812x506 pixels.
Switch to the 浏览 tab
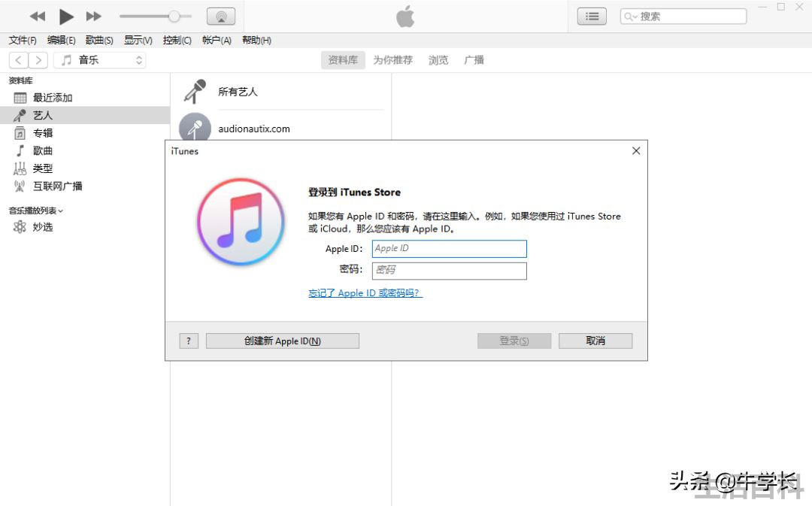click(438, 60)
